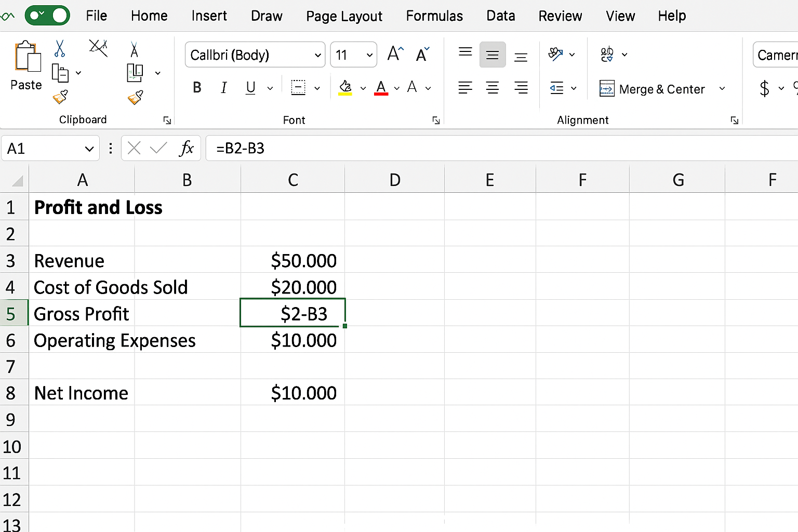Confirm formula with the checkmark icon
Viewport: 798px width, 532px height.
pyautogui.click(x=158, y=149)
